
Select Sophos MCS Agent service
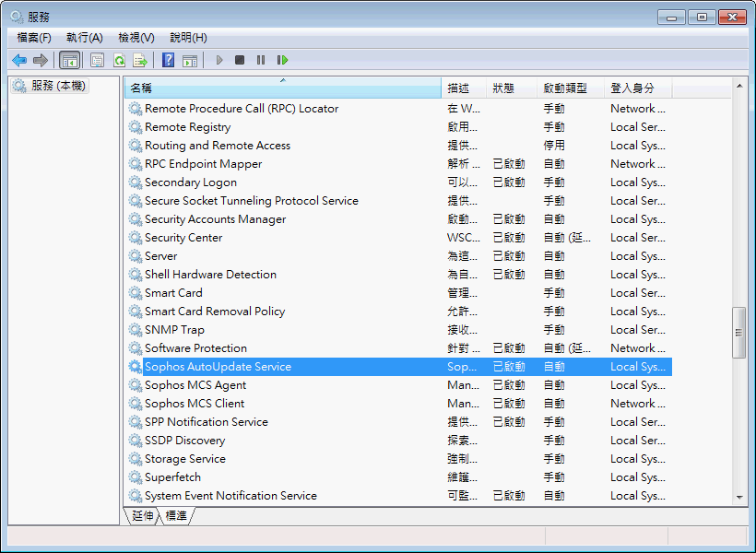click(x=398, y=385)
